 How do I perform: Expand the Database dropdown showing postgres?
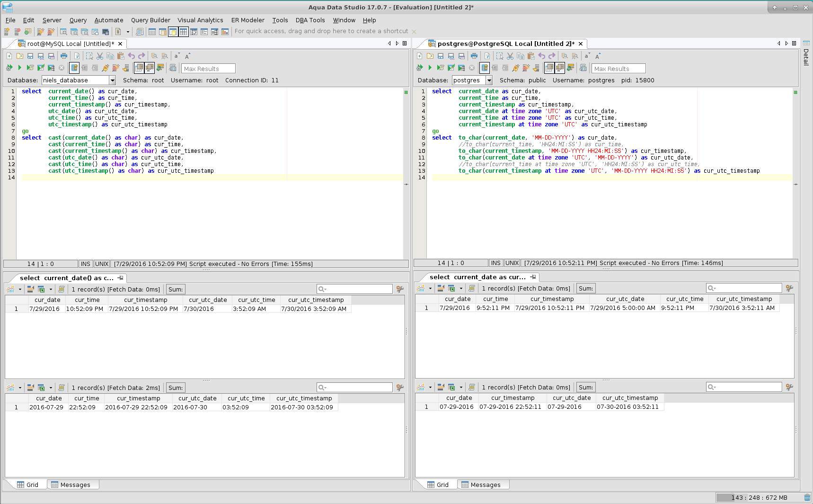click(x=489, y=80)
